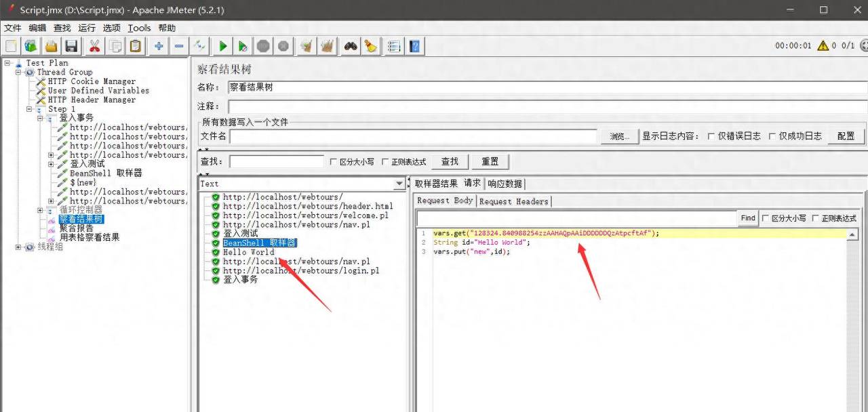Click the blue plus Expand All icon
Screen dimensions: 868x412
tap(159, 46)
